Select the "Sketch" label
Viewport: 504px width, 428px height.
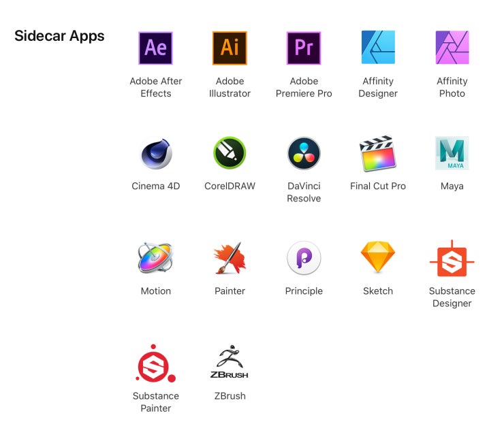378,291
